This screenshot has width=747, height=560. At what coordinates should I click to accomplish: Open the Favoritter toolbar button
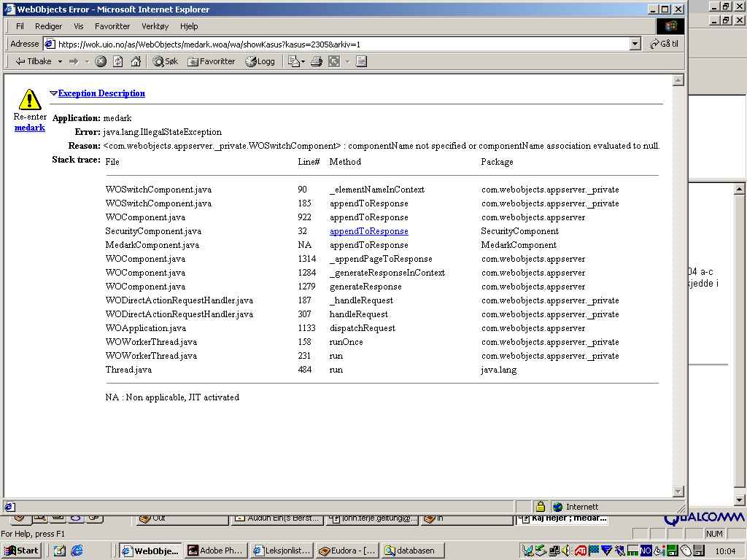212,62
